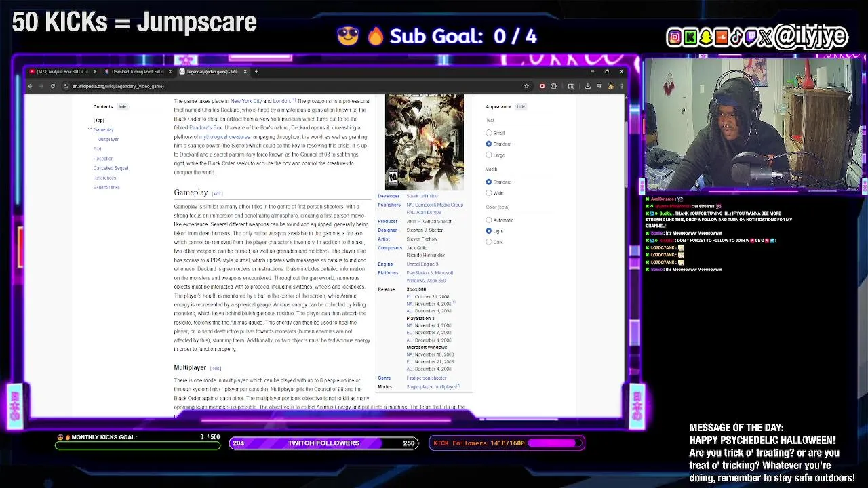This screenshot has height=488, width=868.
Task: Go to Plot in Contents
Action: (97, 148)
